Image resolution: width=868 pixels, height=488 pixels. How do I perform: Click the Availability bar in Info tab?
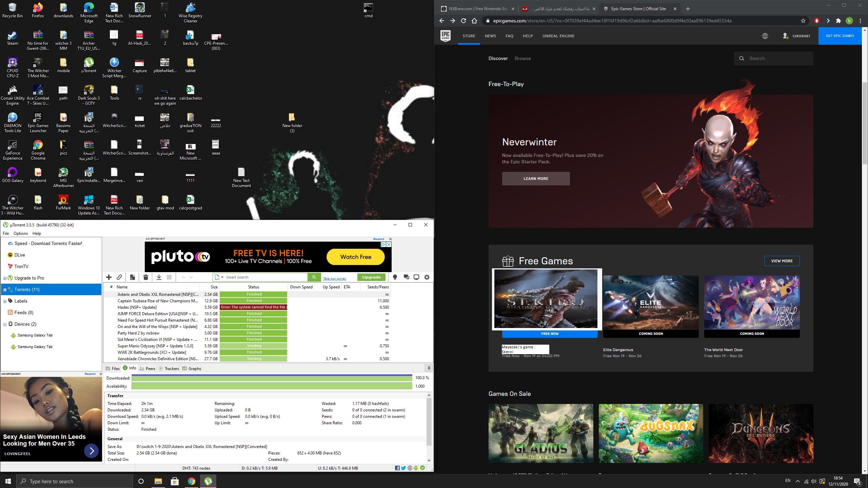pyautogui.click(x=272, y=386)
